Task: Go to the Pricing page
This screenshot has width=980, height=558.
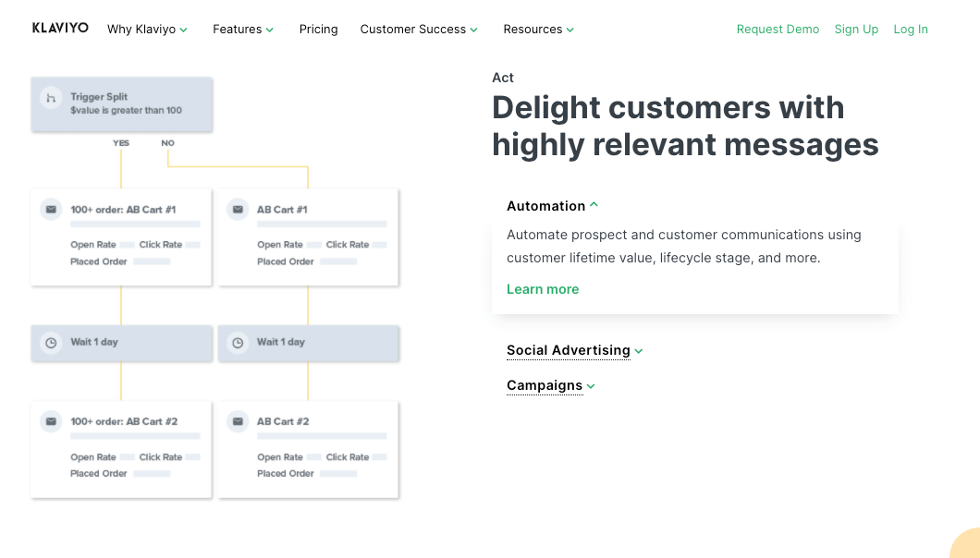Action: pos(318,30)
